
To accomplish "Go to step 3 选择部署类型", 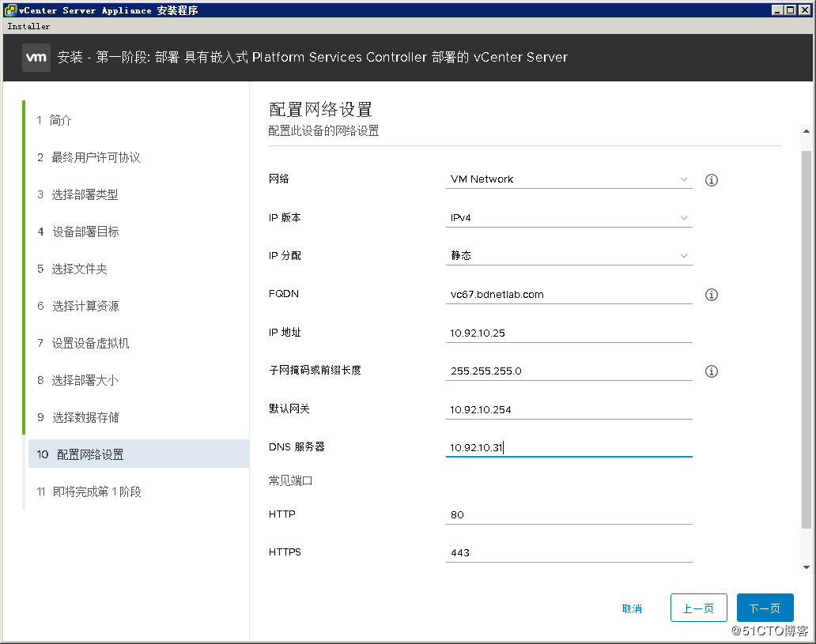I will pyautogui.click(x=77, y=194).
